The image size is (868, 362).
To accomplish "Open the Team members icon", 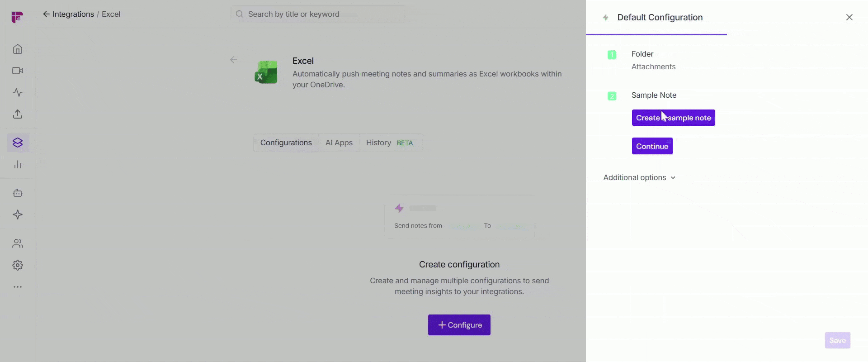I will click(18, 243).
